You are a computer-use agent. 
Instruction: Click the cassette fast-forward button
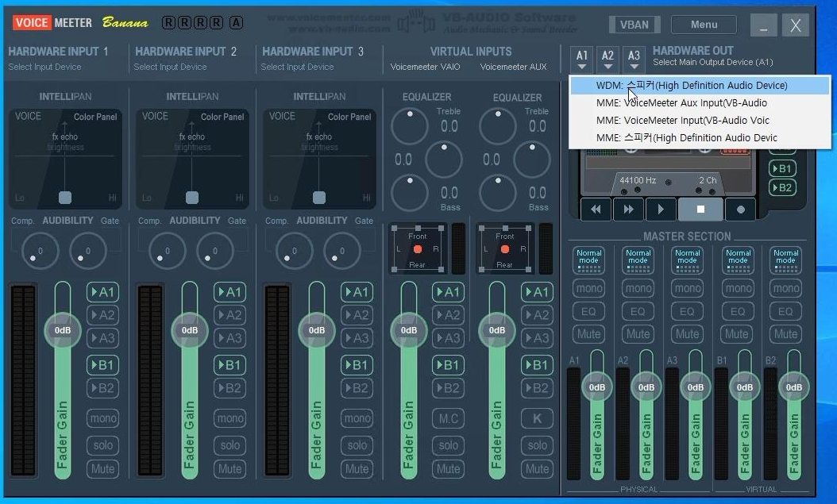(628, 209)
